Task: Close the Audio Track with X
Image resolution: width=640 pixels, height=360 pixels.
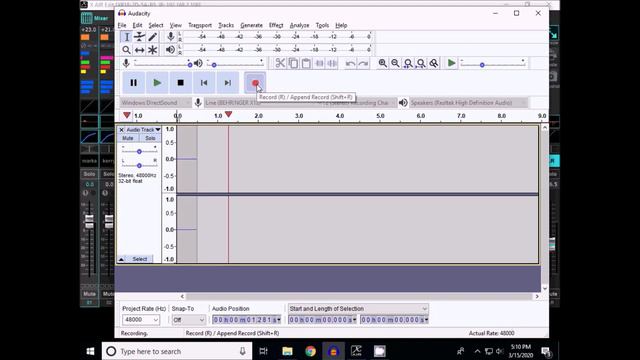Action: tap(121, 130)
